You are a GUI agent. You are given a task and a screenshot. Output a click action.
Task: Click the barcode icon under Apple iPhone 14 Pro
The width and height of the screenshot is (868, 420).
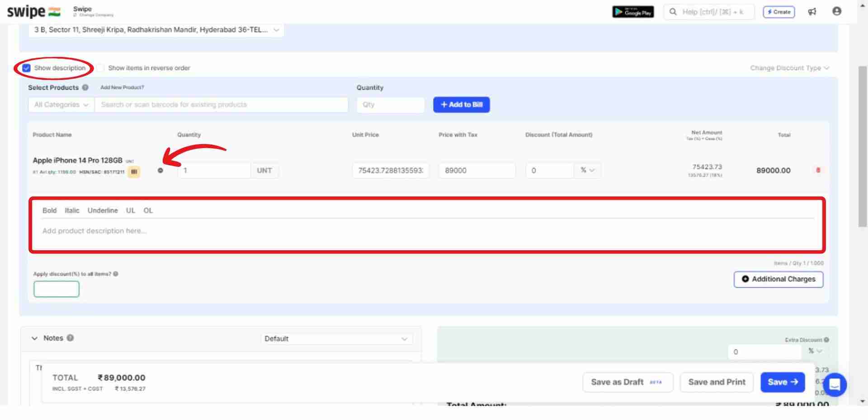click(x=134, y=172)
